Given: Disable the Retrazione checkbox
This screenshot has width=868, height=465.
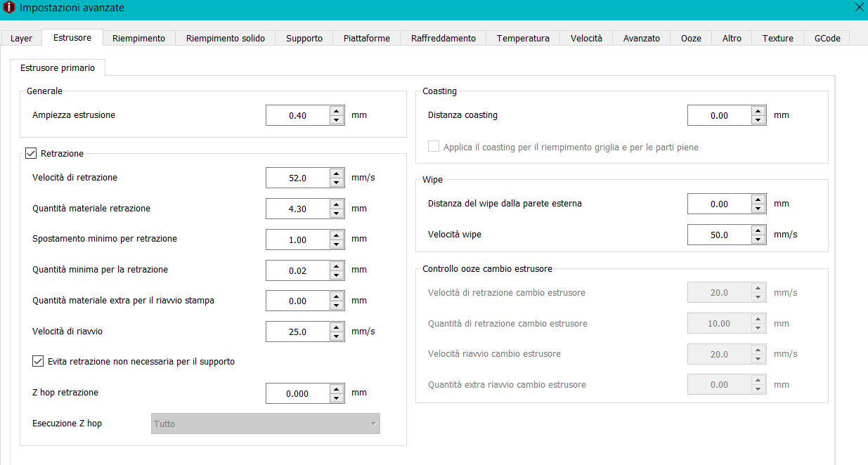Looking at the screenshot, I should pos(31,153).
